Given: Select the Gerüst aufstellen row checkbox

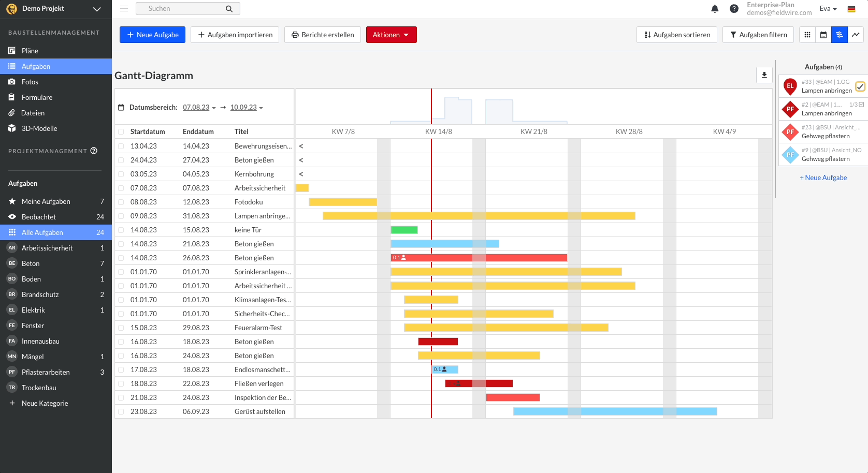Looking at the screenshot, I should (121, 412).
